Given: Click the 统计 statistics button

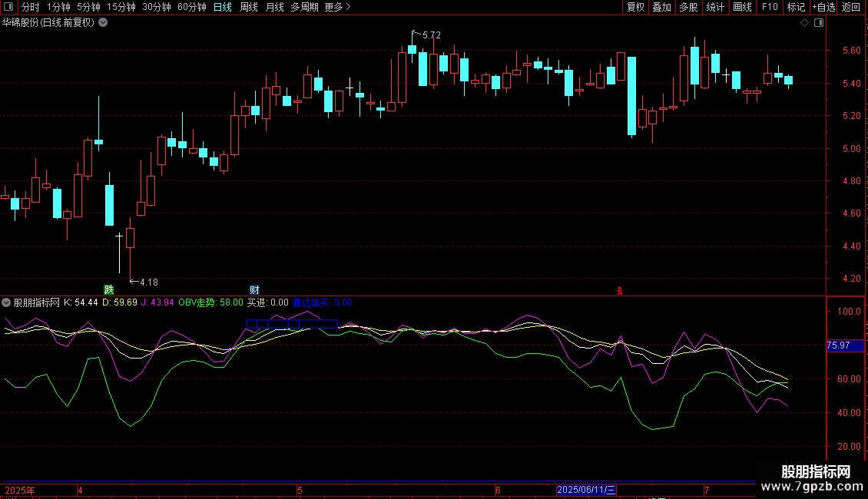Looking at the screenshot, I should 715,7.
